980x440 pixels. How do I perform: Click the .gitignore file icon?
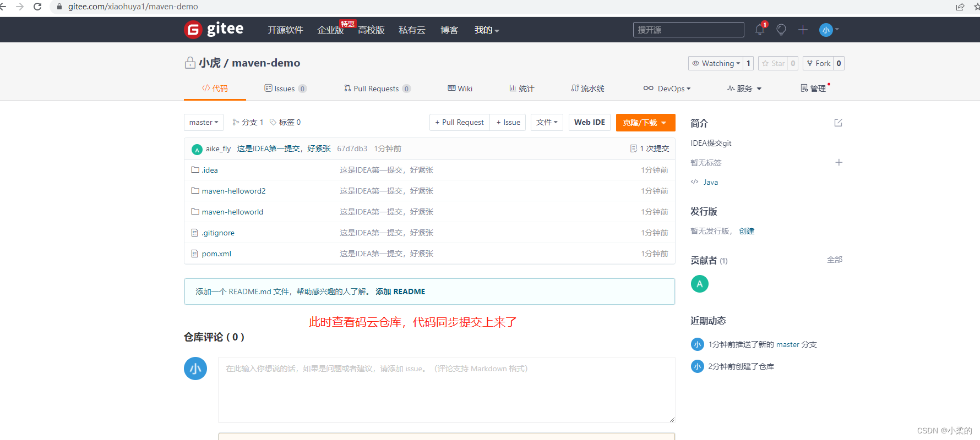coord(194,233)
